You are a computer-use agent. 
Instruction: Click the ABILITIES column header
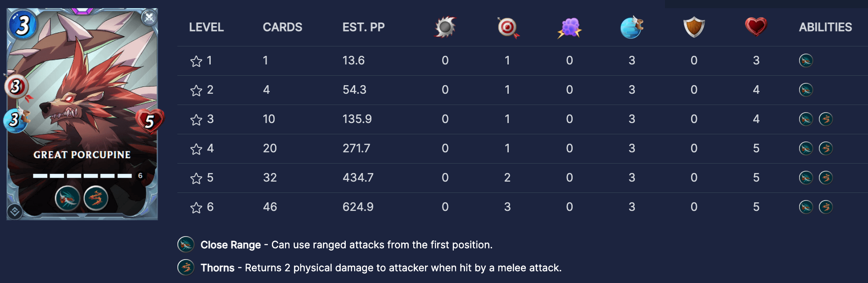[x=825, y=27]
